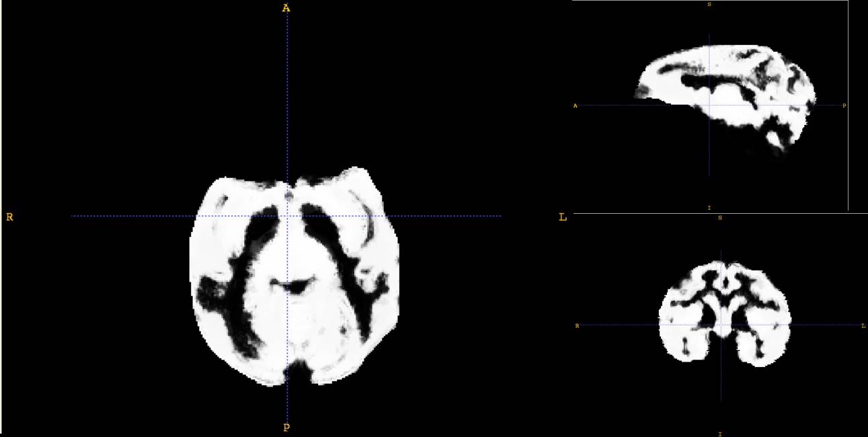Click the superior 'S' label in sagittal view
Viewport: 868px width, 437px height.
pos(709,5)
